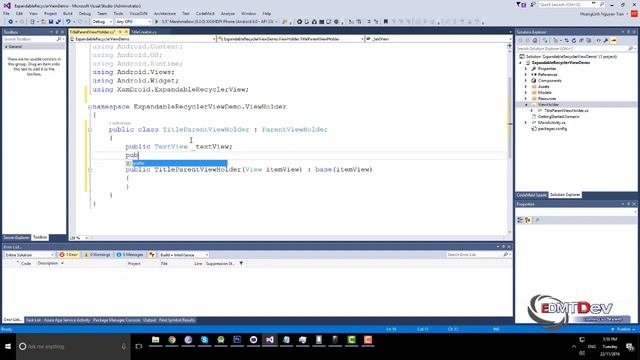
Task: Click the Windows Start button
Action: [x=8, y=346]
